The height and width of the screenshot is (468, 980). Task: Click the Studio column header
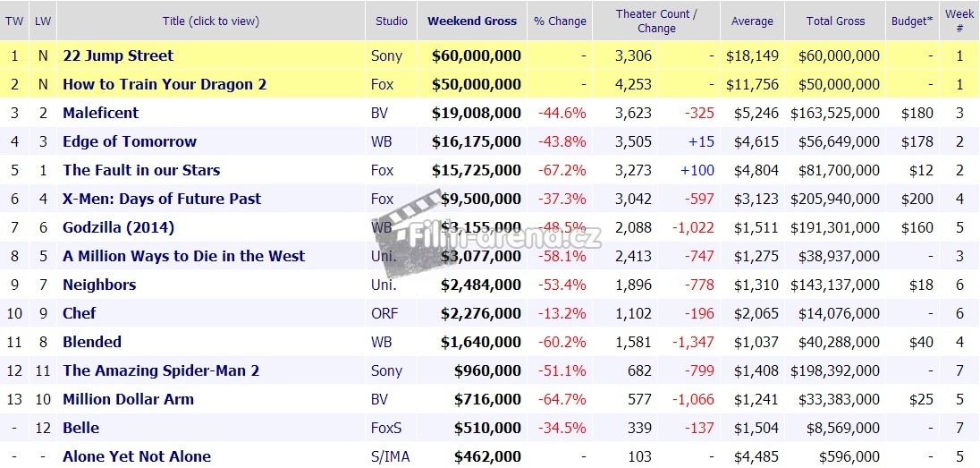click(x=392, y=21)
